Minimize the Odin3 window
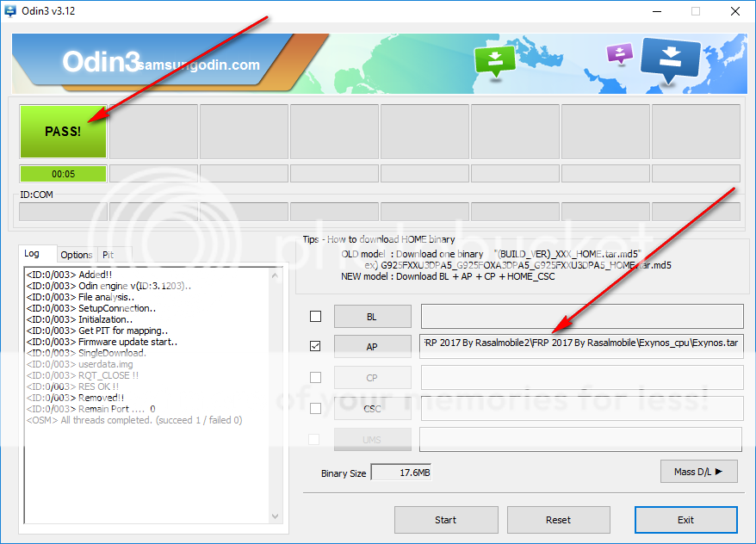This screenshot has height=544, width=756. coord(657,11)
